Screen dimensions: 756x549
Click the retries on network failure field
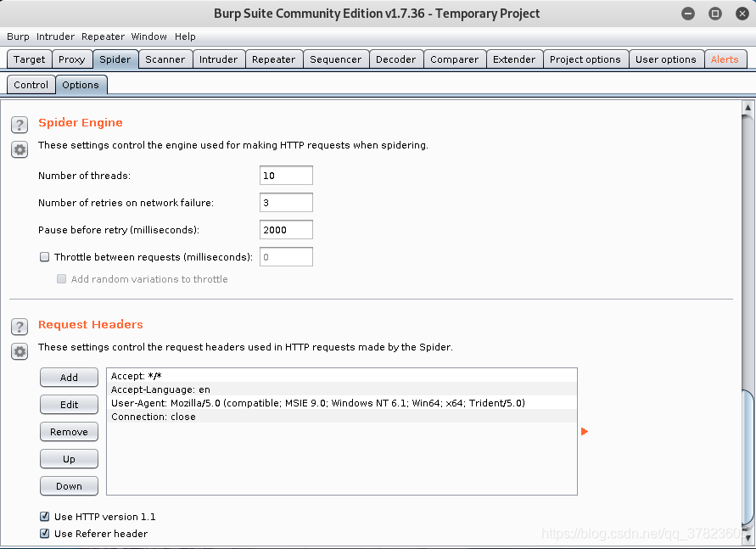287,203
